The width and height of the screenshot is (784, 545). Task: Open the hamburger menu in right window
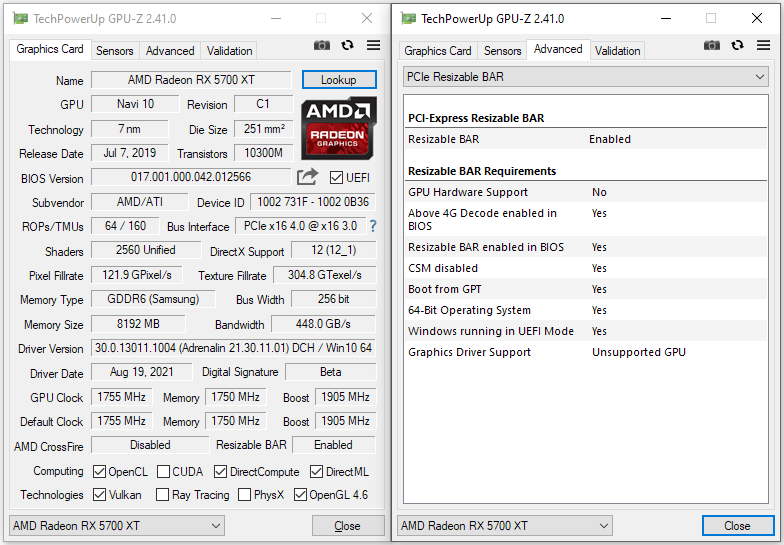tap(764, 46)
